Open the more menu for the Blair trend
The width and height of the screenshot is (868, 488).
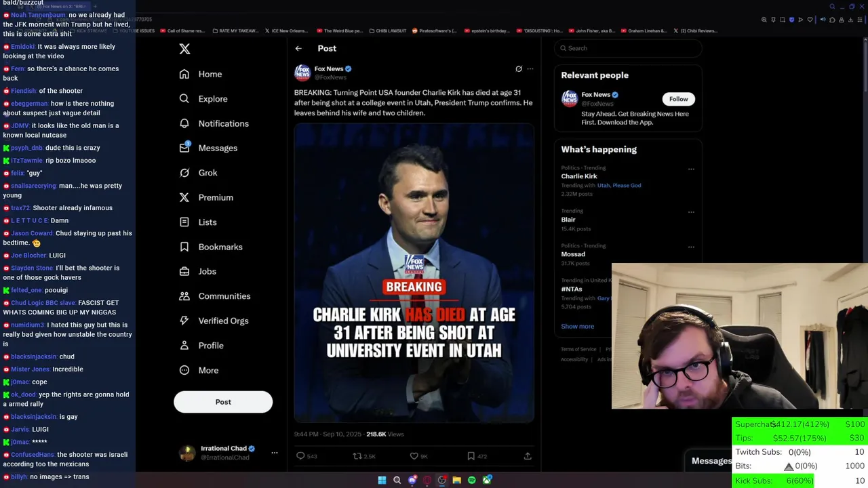coord(691,212)
